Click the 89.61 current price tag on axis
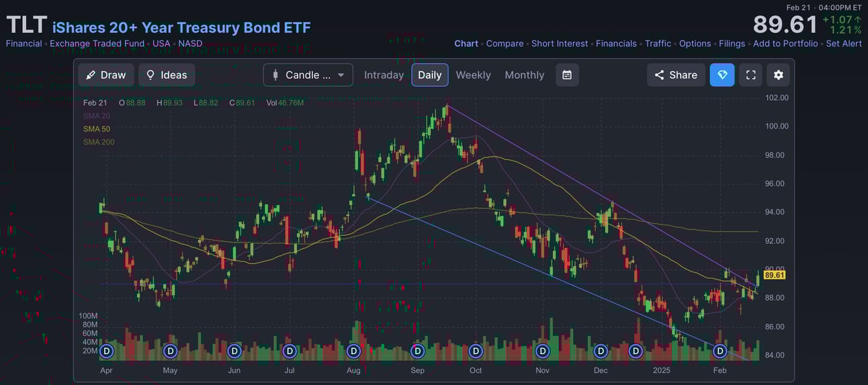 pyautogui.click(x=775, y=275)
